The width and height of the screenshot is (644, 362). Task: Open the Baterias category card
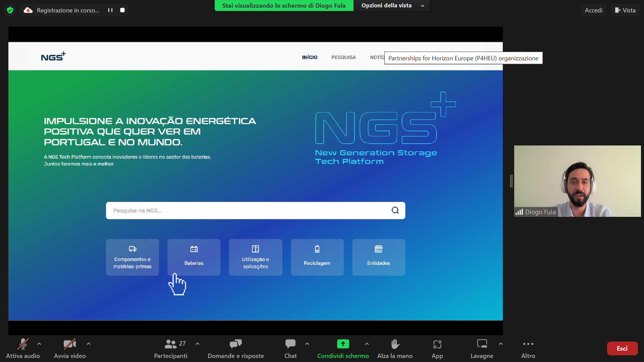tap(194, 257)
